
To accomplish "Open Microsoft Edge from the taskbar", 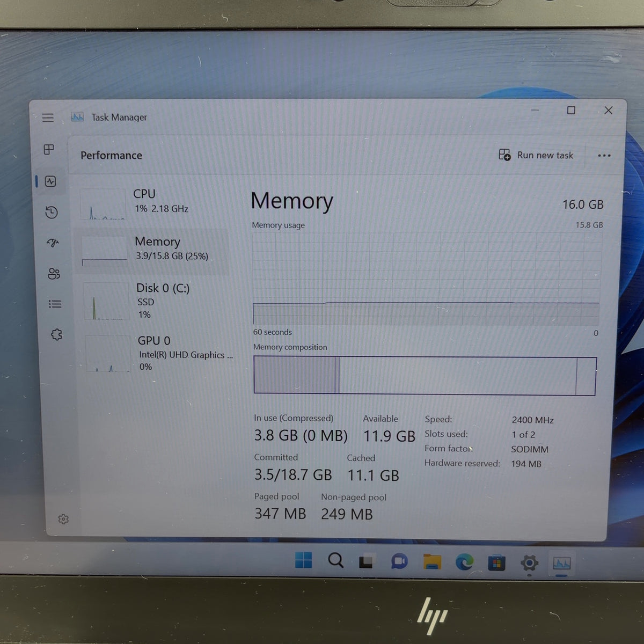I will (464, 561).
